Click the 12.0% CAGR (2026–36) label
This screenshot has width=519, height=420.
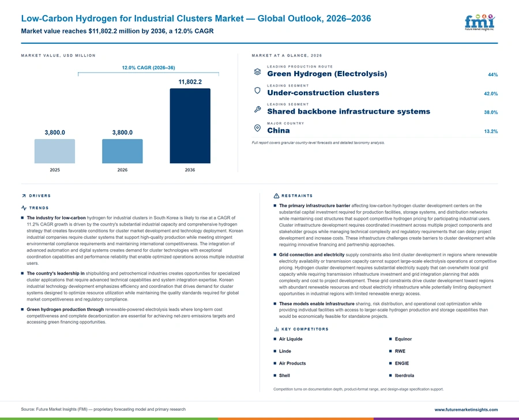click(x=148, y=67)
